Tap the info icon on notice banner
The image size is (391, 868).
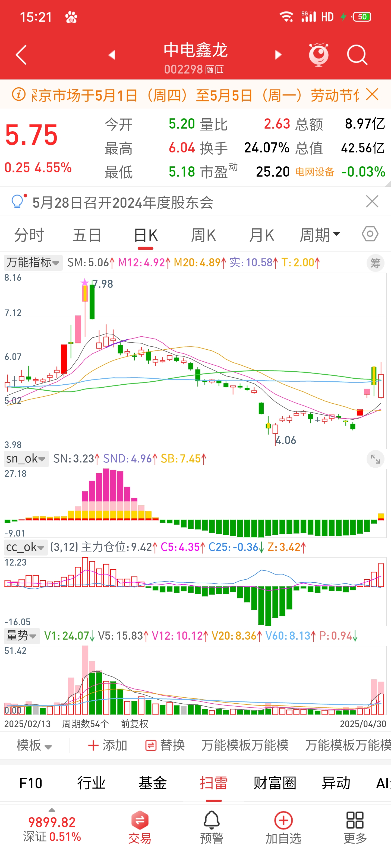coord(19,95)
